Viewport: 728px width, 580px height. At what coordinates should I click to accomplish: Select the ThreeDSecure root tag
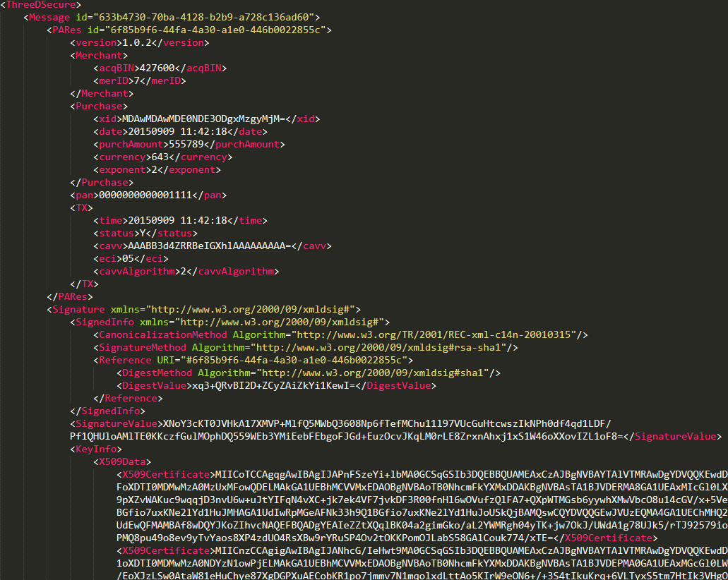(x=41, y=5)
